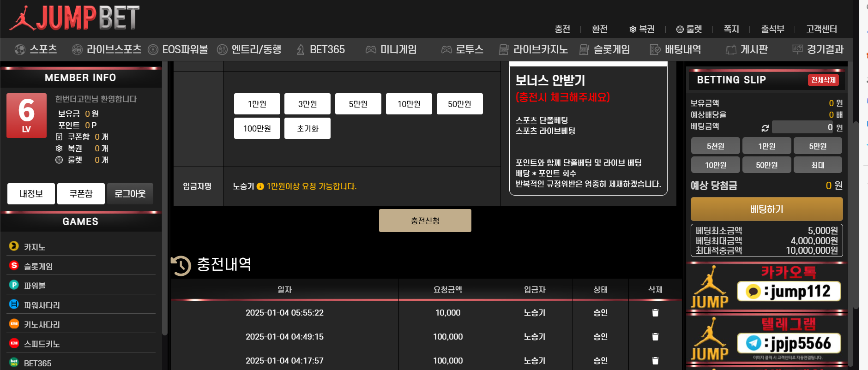The image size is (868, 370).
Task: Click the 10,000 amount in the 05:55:22 row
Action: [x=448, y=313]
